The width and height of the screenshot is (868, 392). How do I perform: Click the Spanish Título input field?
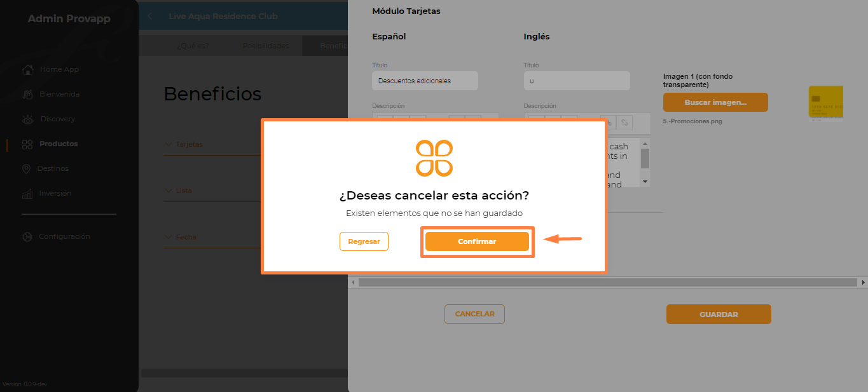point(425,81)
